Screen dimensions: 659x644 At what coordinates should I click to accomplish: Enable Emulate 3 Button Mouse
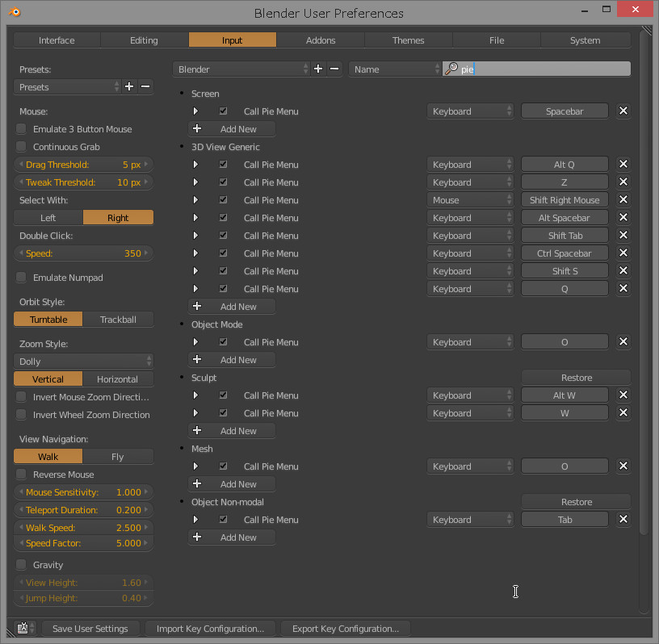pyautogui.click(x=21, y=129)
